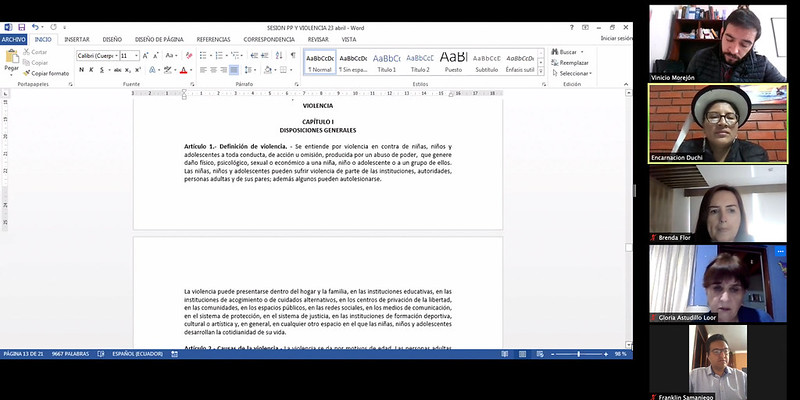The width and height of the screenshot is (800, 400).
Task: Expand the Pegar paste options arrow
Action: [x=12, y=74]
